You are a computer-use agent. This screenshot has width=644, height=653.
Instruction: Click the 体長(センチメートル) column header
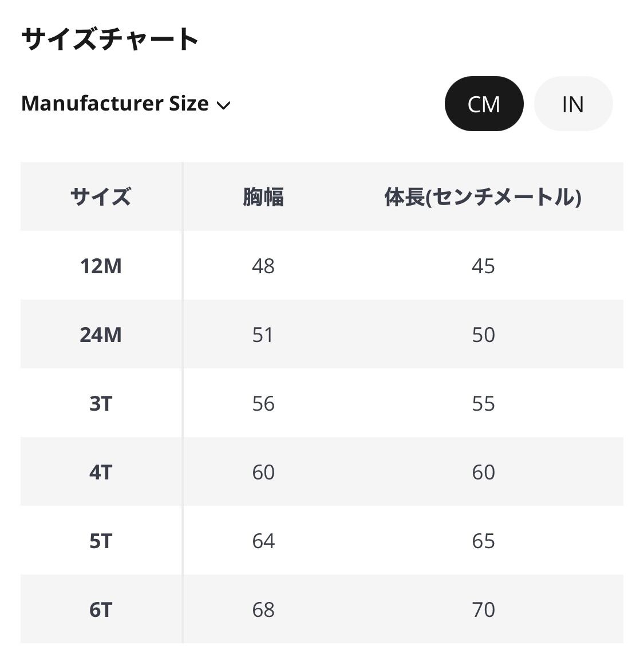click(483, 197)
